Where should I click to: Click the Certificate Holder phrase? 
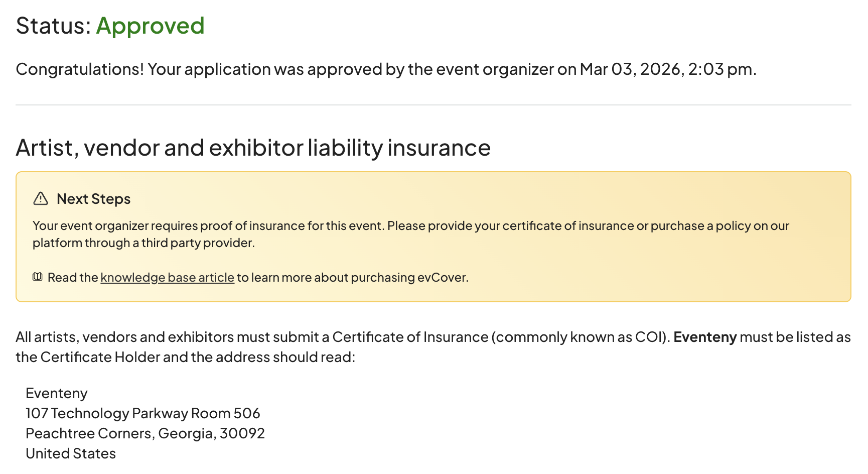point(99,357)
